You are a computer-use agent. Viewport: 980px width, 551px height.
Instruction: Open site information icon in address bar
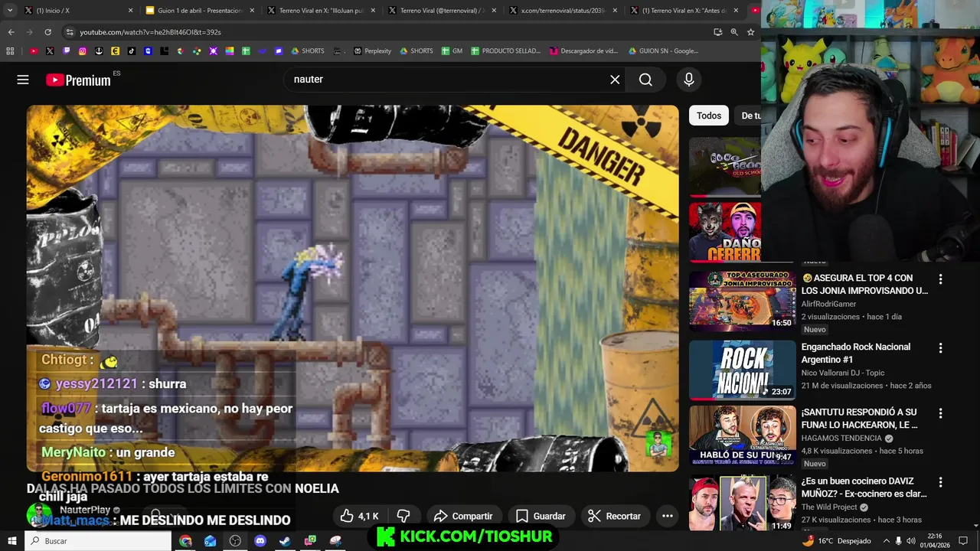[69, 32]
